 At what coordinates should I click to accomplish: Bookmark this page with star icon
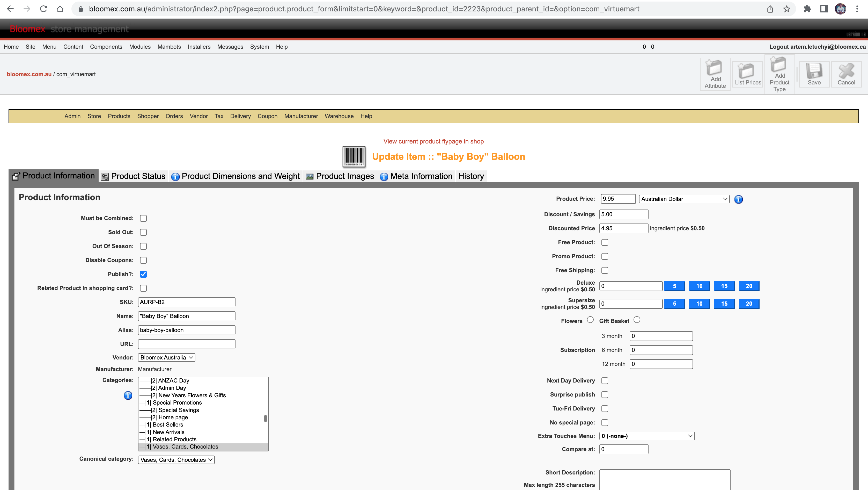786,9
